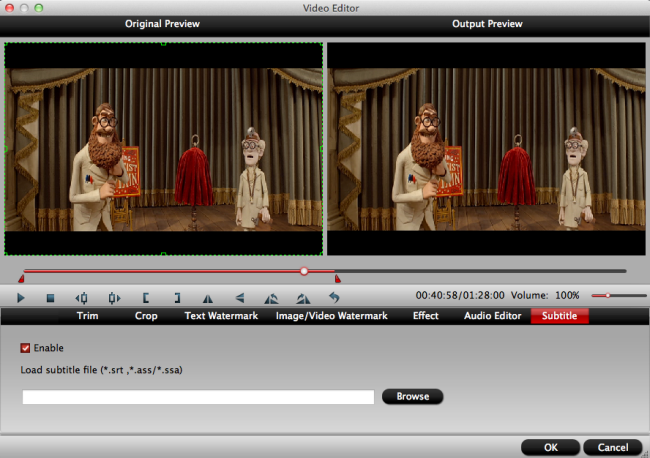Uncheck the Enable subtitle checkbox
The image size is (650, 458).
point(25,348)
